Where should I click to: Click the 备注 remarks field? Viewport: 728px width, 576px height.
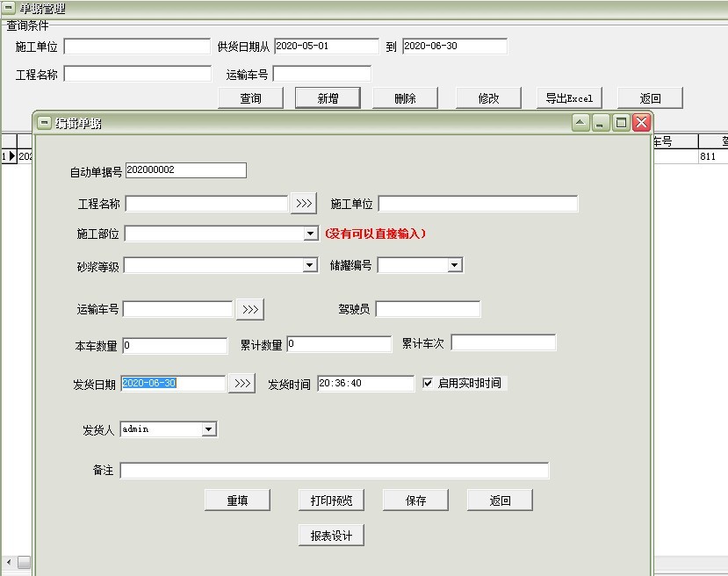[x=335, y=470]
